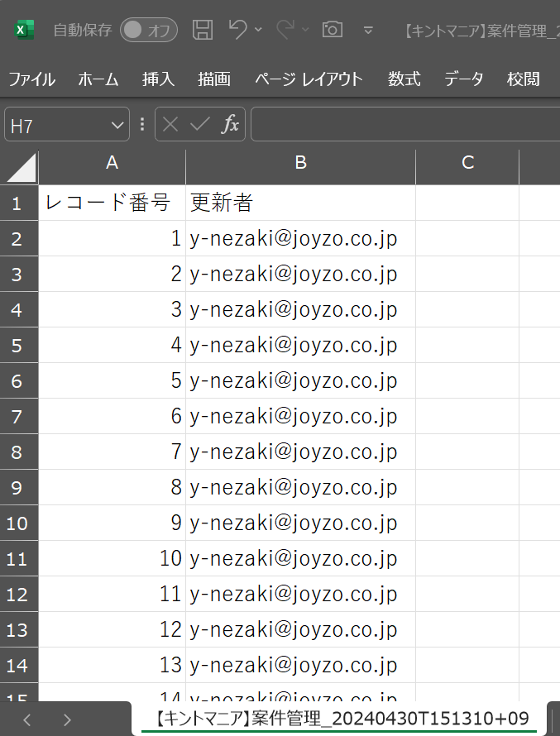This screenshot has width=560, height=736.
Task: Click the camera screenshot icon
Action: pyautogui.click(x=333, y=30)
